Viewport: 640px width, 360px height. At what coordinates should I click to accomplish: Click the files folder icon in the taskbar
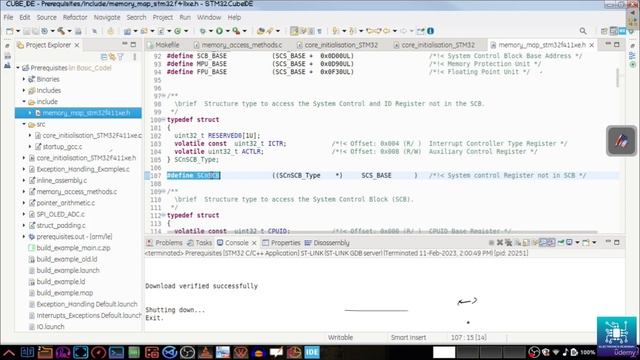45,352
